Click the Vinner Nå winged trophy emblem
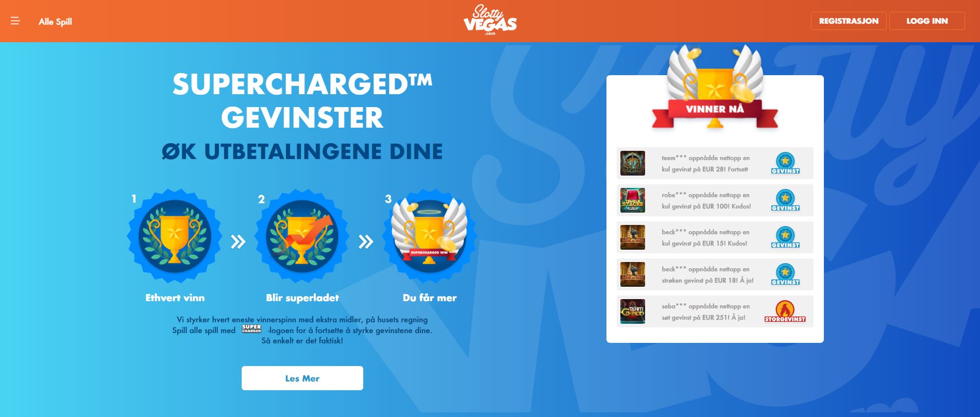The image size is (980, 417). click(715, 88)
